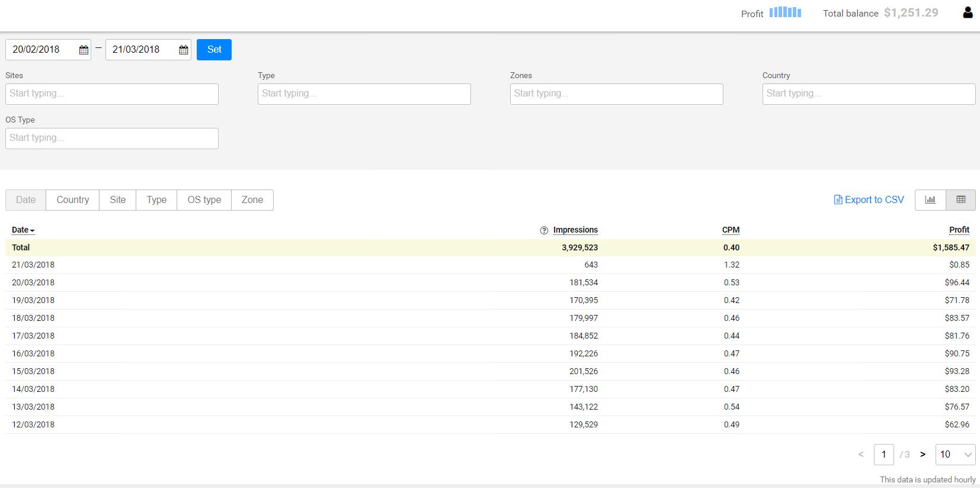The image size is (980, 499).
Task: Select the Country grouping tab
Action: pyautogui.click(x=73, y=200)
